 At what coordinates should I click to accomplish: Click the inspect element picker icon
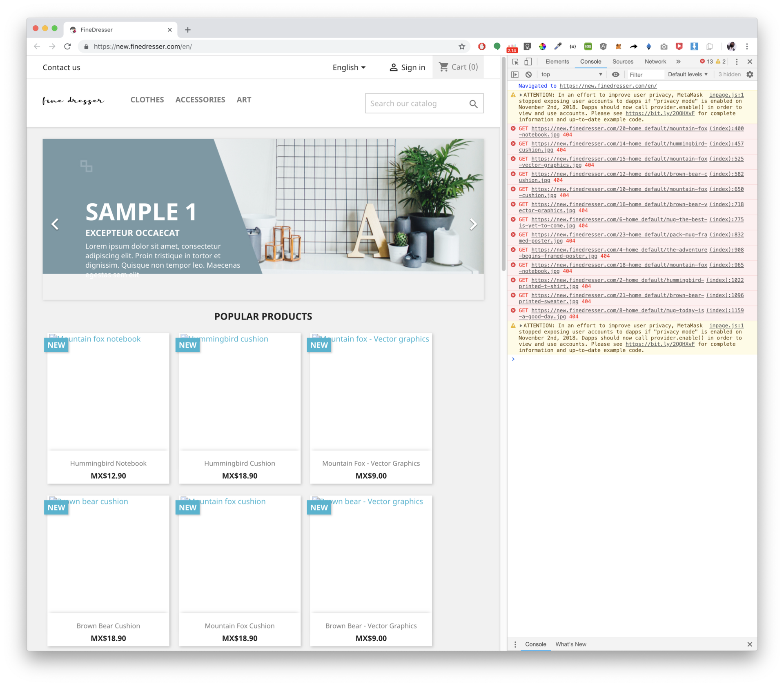tap(515, 62)
